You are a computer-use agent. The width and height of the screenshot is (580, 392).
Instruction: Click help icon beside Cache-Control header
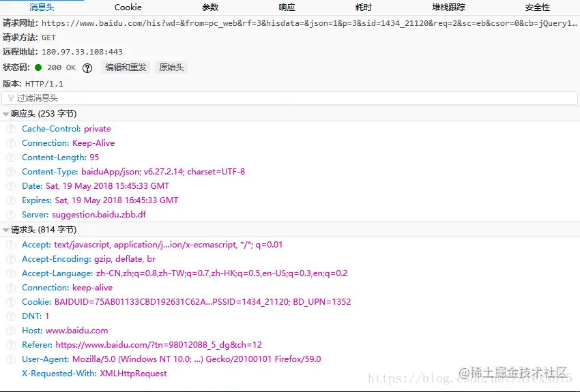pos(11,129)
